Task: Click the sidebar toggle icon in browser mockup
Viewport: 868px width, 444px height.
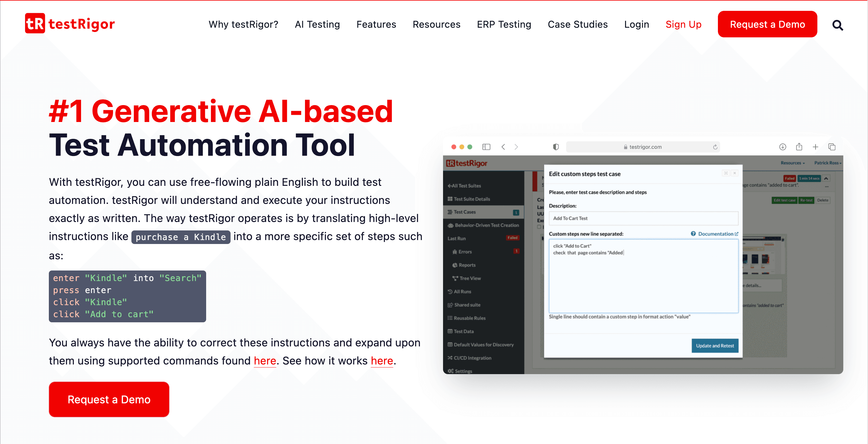Action: 486,147
